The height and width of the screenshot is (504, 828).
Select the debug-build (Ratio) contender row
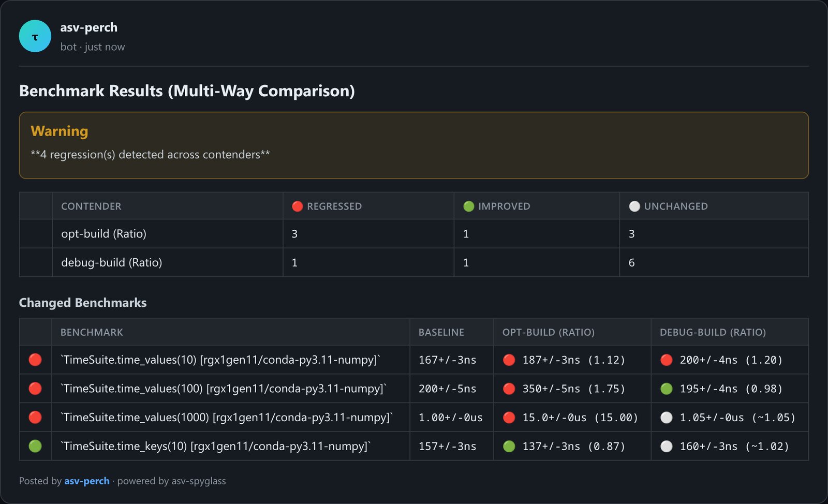pos(414,262)
